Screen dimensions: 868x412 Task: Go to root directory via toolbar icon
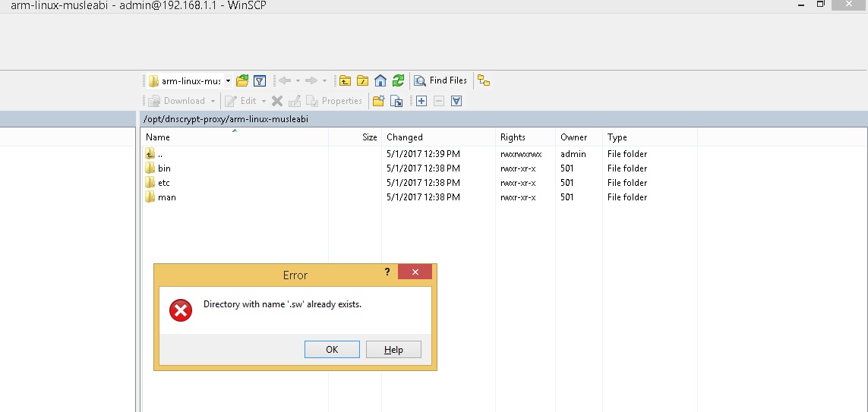362,80
